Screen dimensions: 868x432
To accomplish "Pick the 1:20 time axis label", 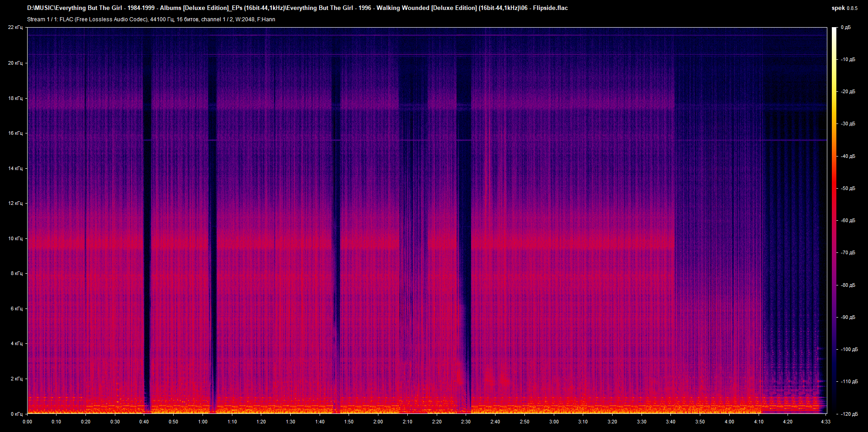I will tap(261, 422).
